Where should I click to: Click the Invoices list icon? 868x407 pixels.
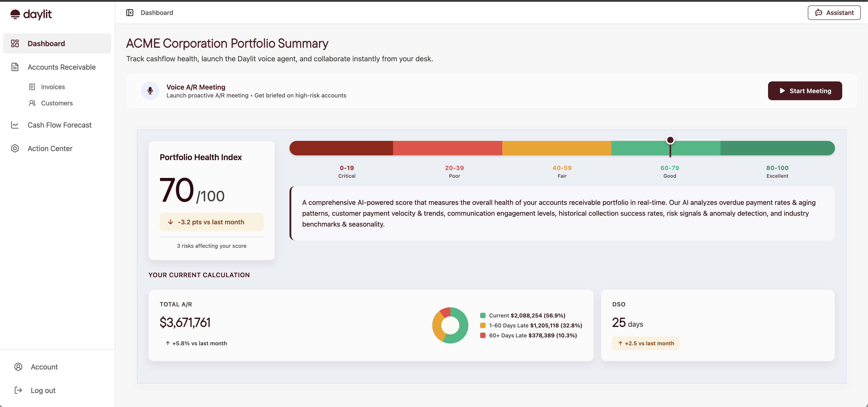[x=32, y=87]
